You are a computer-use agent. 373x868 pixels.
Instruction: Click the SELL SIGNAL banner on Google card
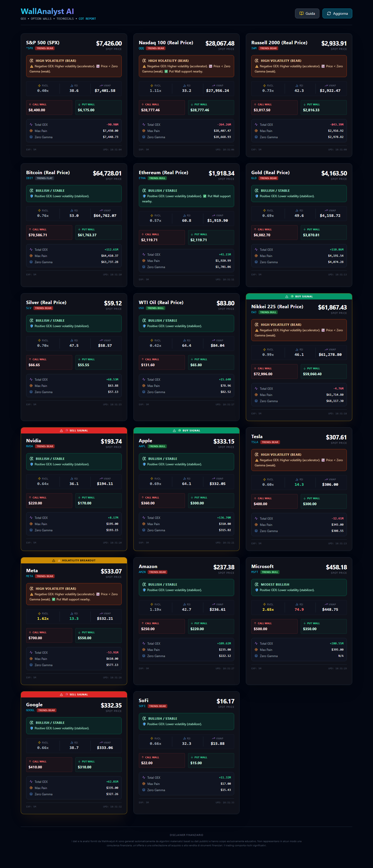point(74,694)
